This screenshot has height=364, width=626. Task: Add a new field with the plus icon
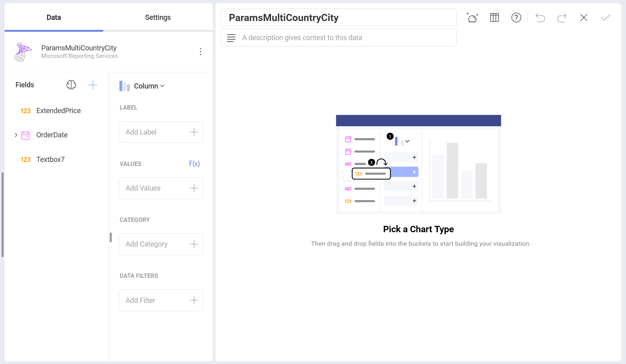click(x=93, y=85)
